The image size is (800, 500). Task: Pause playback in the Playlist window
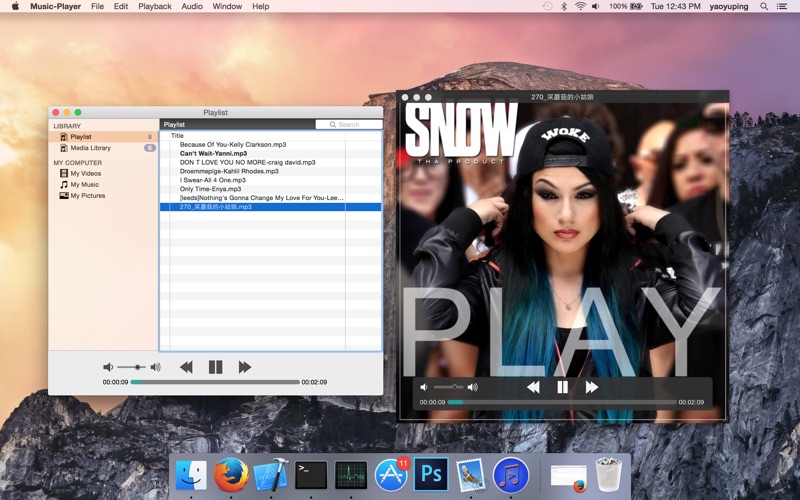point(215,367)
